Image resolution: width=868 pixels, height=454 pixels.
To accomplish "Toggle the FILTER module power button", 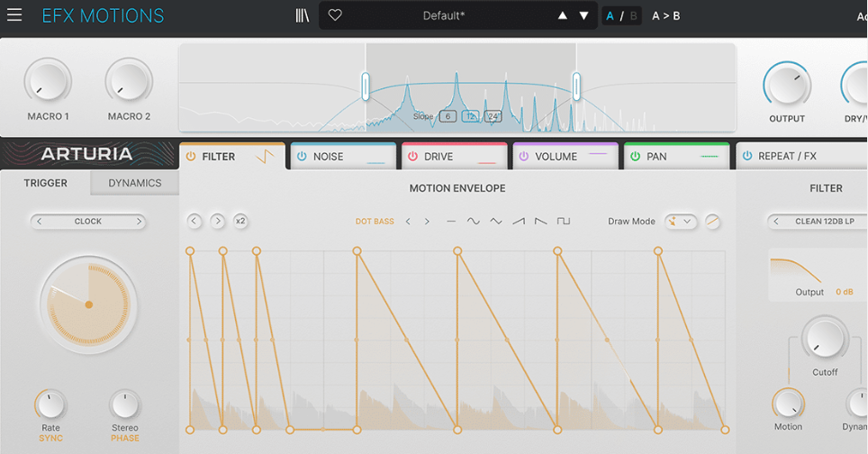I will (x=190, y=157).
